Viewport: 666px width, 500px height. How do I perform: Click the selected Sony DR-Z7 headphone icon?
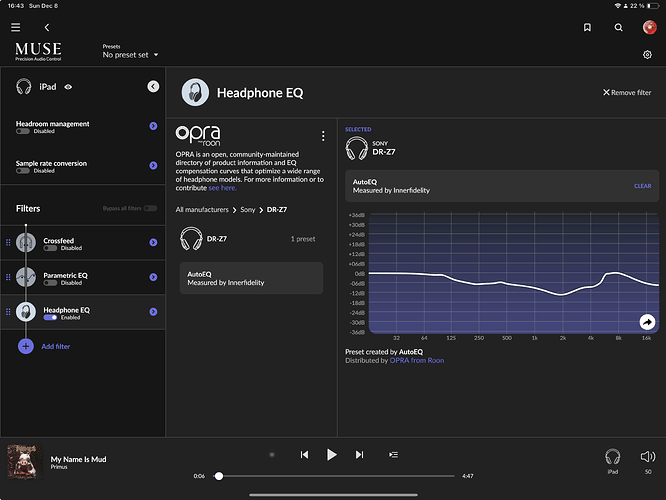[x=356, y=148]
